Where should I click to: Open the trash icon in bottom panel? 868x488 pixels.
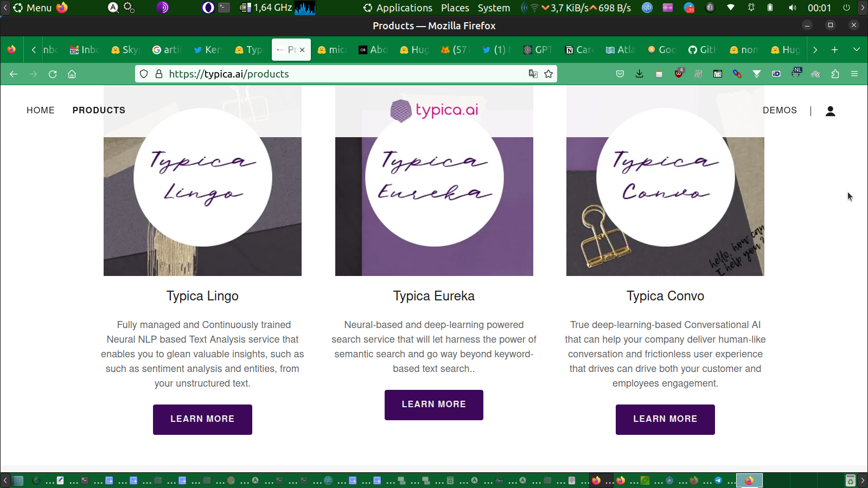[x=850, y=480]
